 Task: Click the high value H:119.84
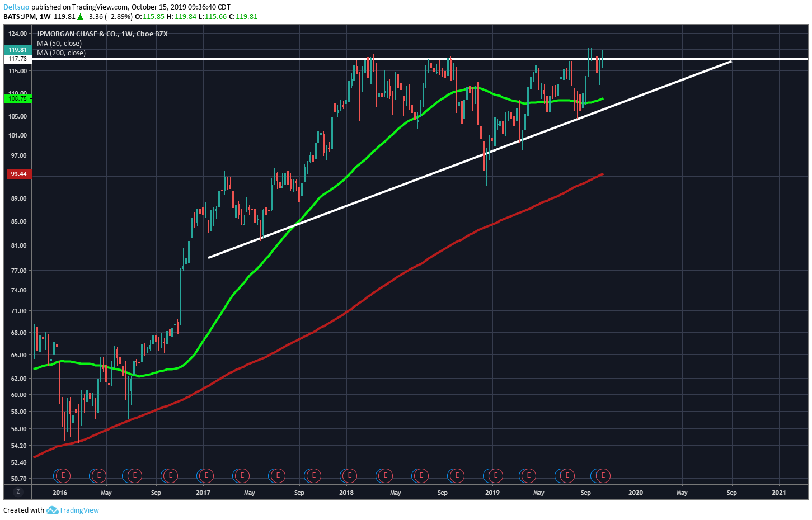click(182, 17)
